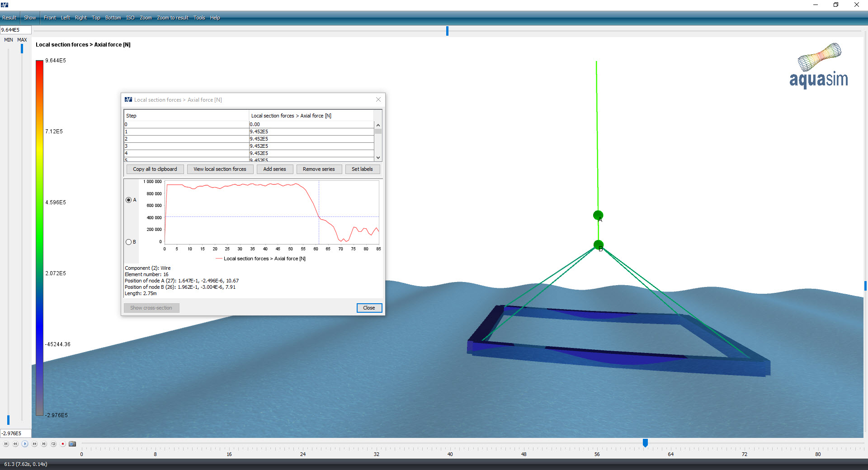Click the status bar time readout
Screen dimensions: 868x470
[26, 464]
